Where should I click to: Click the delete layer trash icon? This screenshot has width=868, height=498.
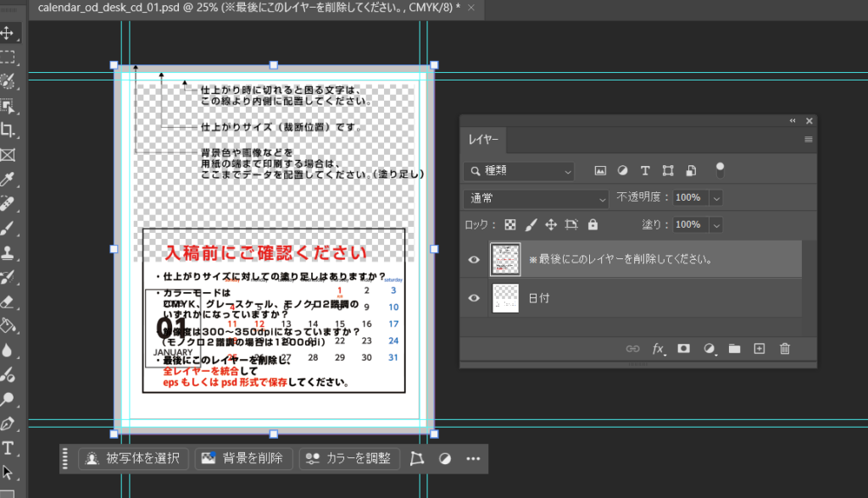(x=785, y=348)
